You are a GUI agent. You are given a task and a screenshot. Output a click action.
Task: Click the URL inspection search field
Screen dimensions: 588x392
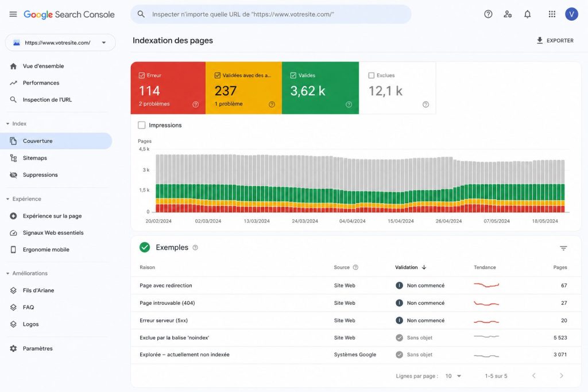point(271,14)
